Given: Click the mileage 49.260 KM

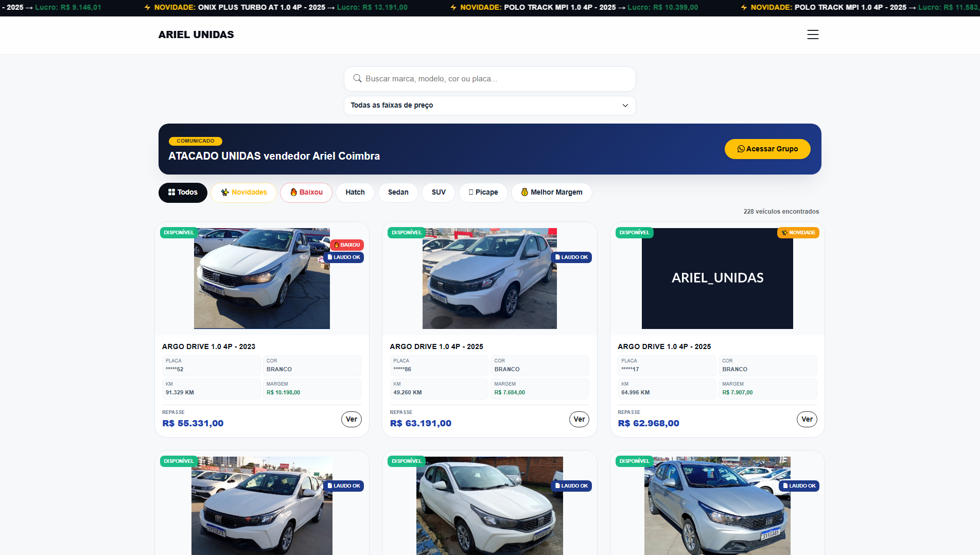Looking at the screenshot, I should (408, 392).
